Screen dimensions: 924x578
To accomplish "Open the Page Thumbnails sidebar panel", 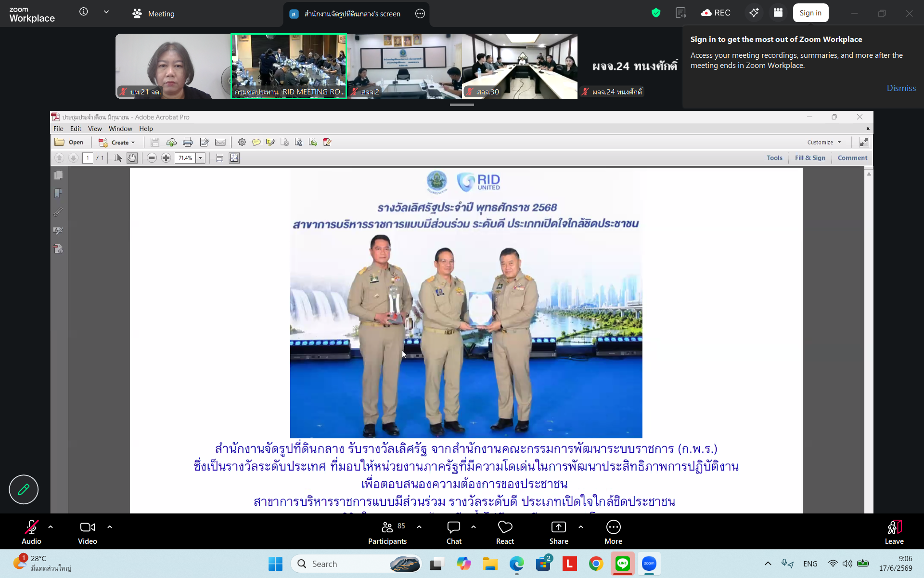I will click(59, 175).
